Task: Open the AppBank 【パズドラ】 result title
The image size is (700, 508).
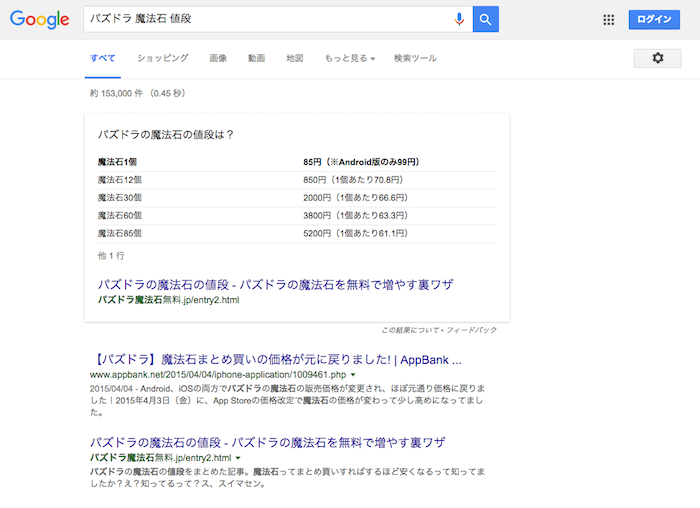Action: click(x=275, y=358)
